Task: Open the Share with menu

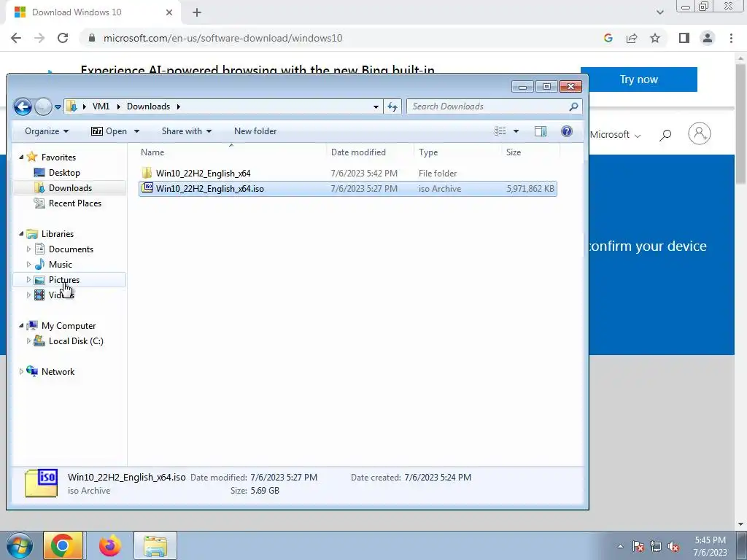Action: 186,131
